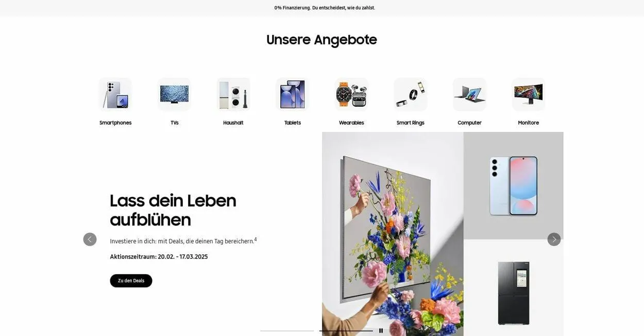Open the Smartphones category icon
644x336 pixels.
115,94
